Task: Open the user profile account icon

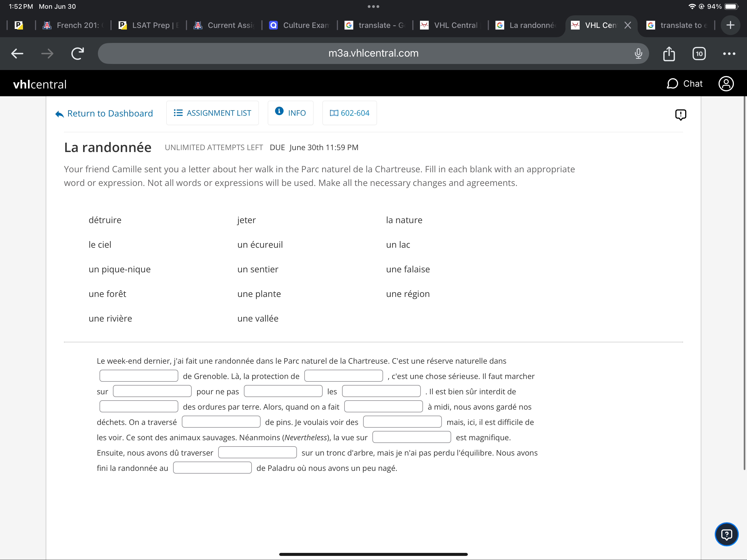Action: (726, 84)
